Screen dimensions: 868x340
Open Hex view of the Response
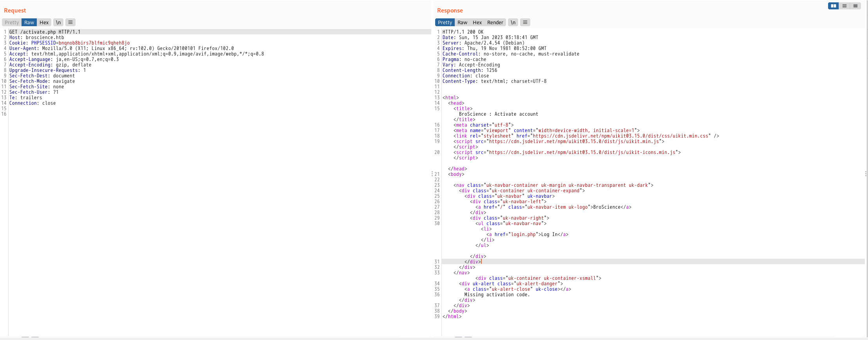(x=477, y=22)
